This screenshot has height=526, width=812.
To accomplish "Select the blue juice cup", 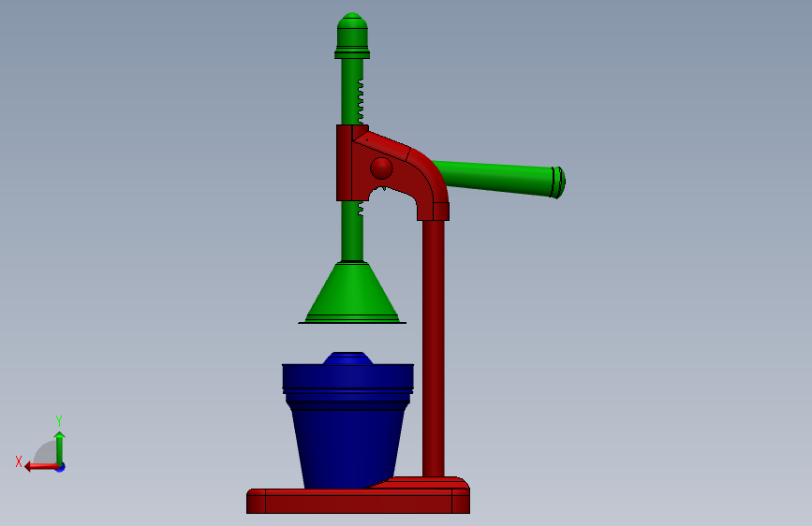I will (347, 426).
